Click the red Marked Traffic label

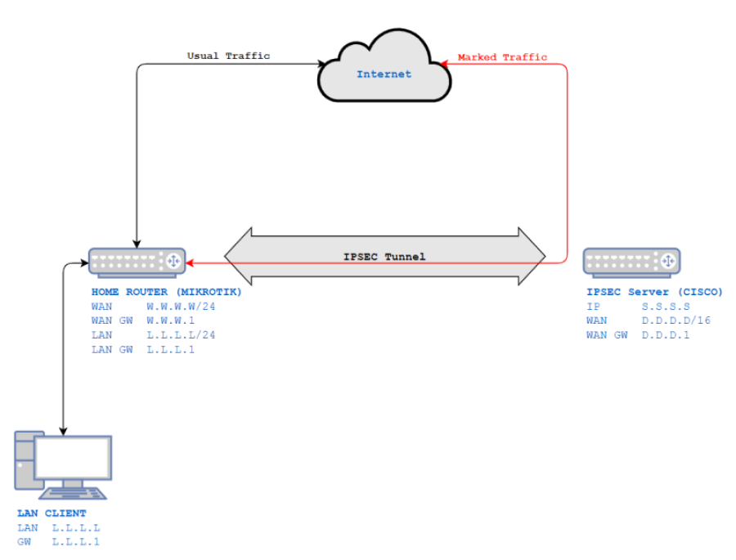tap(501, 57)
